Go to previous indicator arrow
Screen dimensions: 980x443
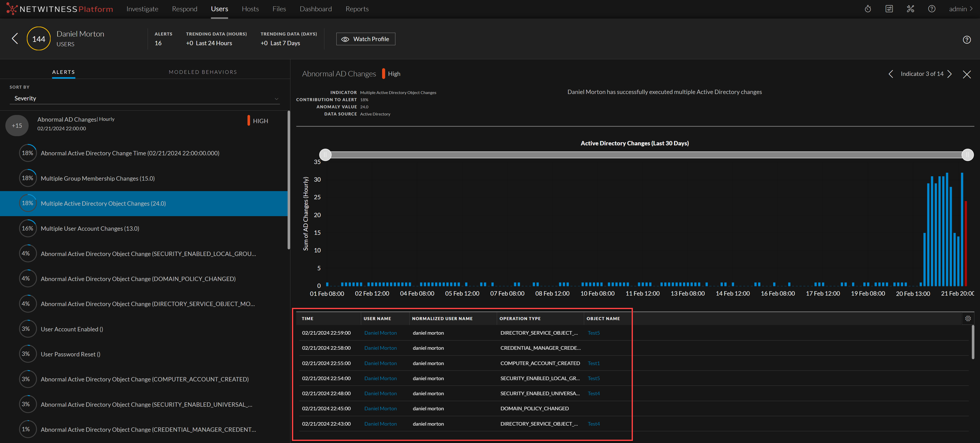(891, 74)
